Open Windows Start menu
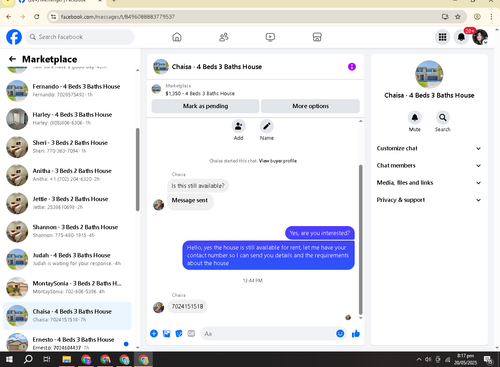 pyautogui.click(x=9, y=359)
